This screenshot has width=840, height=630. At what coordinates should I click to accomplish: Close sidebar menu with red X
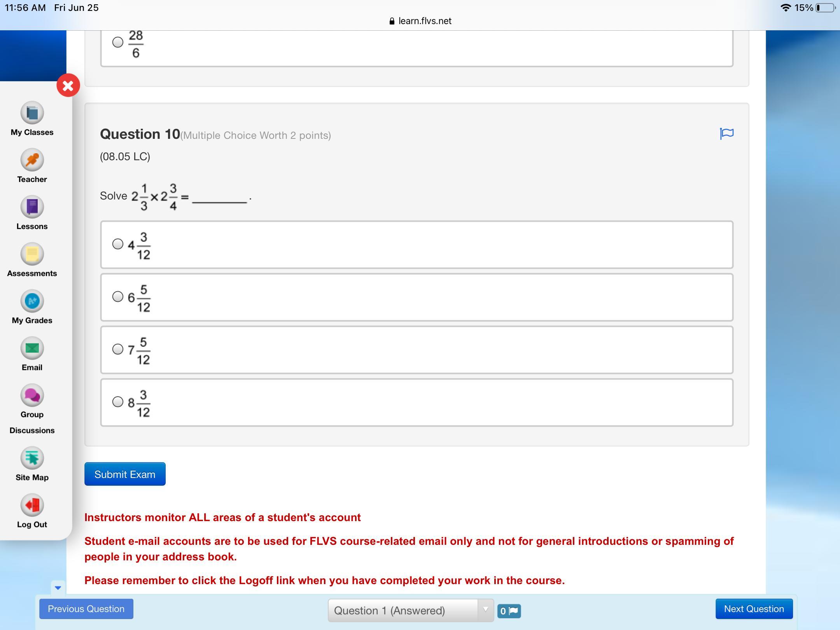(x=68, y=86)
